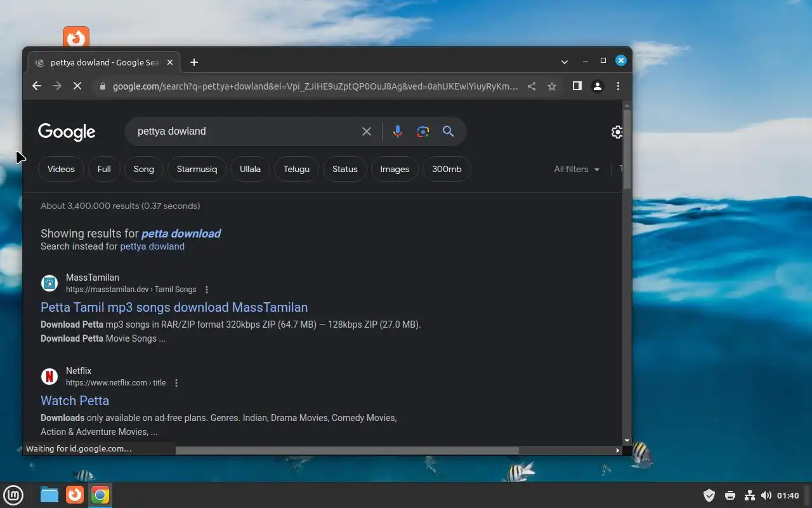
Task: Open the Watch Petta Netflix result
Action: click(x=75, y=401)
